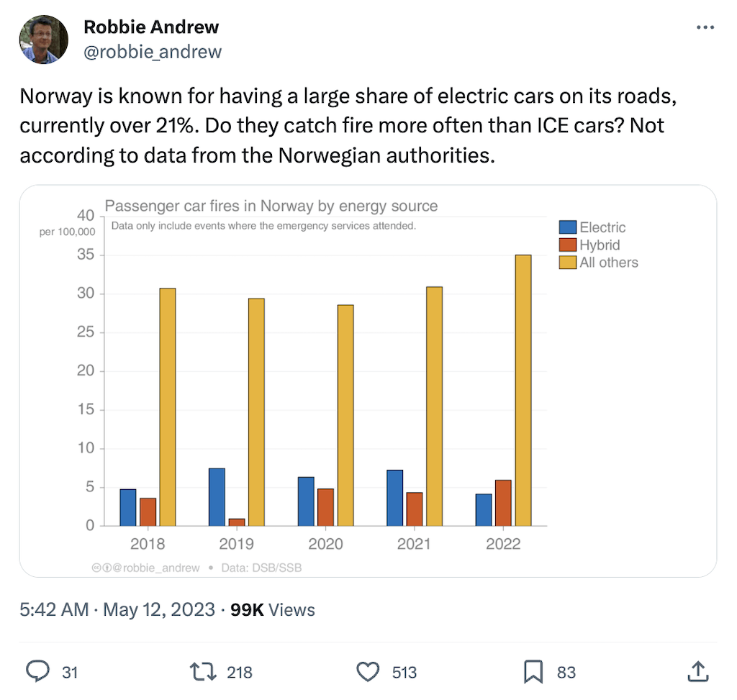Image resolution: width=737 pixels, height=700 pixels.
Task: Click the 99K Views counter
Action: (x=273, y=610)
